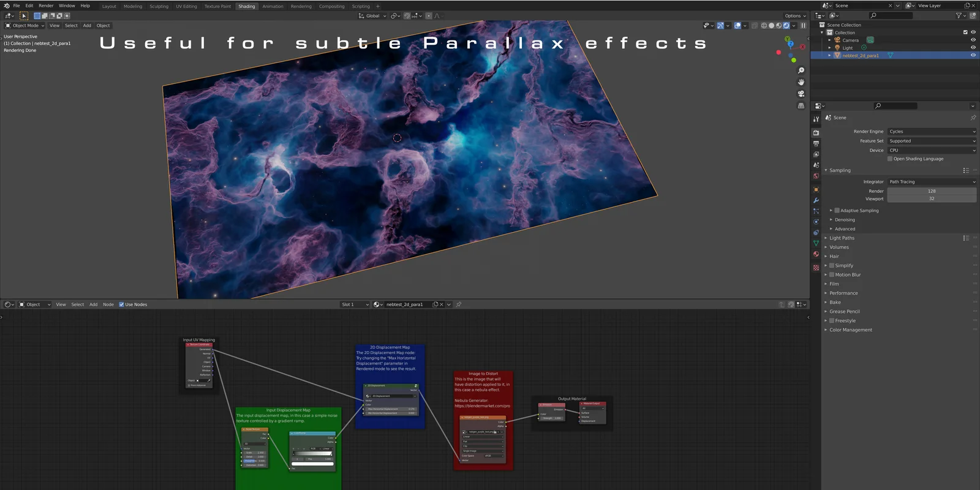Pause the viewport render preview
Viewport: 980px width, 490px height.
click(803, 26)
